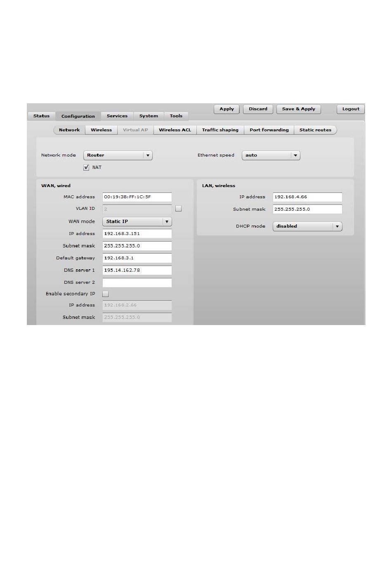The width and height of the screenshot is (392, 577).
Task: Switch to the Configuration tab
Action: click(78, 116)
